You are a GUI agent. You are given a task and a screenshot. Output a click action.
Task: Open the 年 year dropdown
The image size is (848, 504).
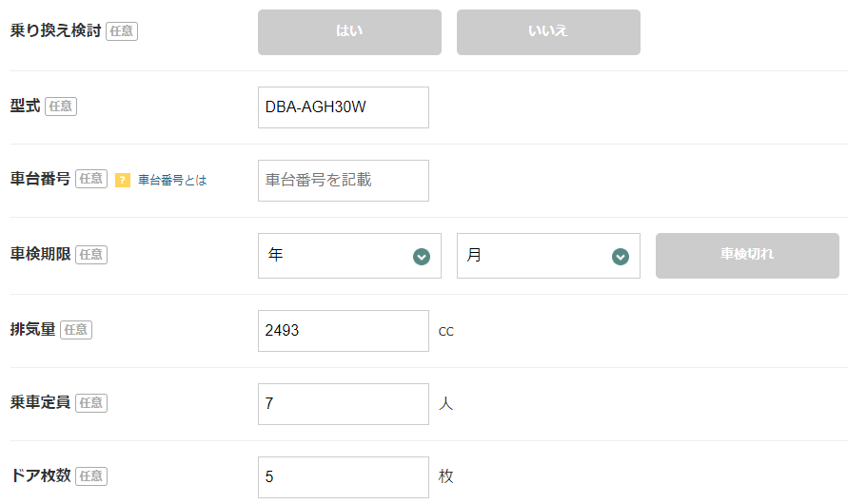[349, 256]
